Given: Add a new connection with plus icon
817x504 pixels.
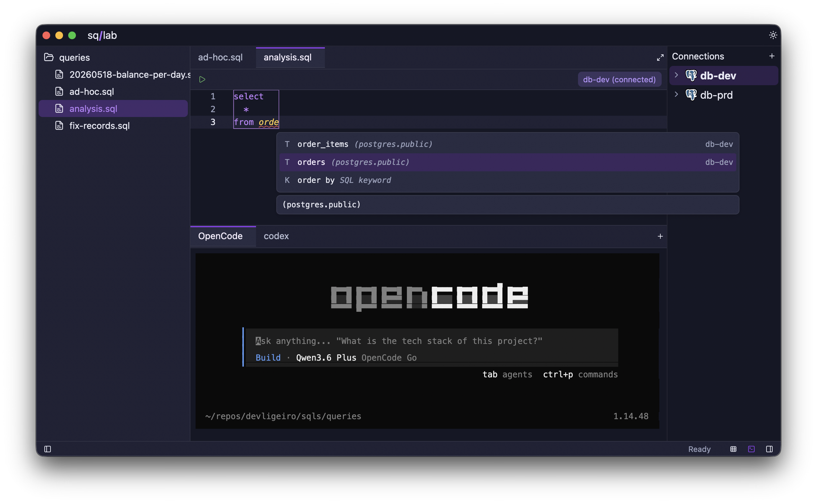Looking at the screenshot, I should pyautogui.click(x=771, y=56).
